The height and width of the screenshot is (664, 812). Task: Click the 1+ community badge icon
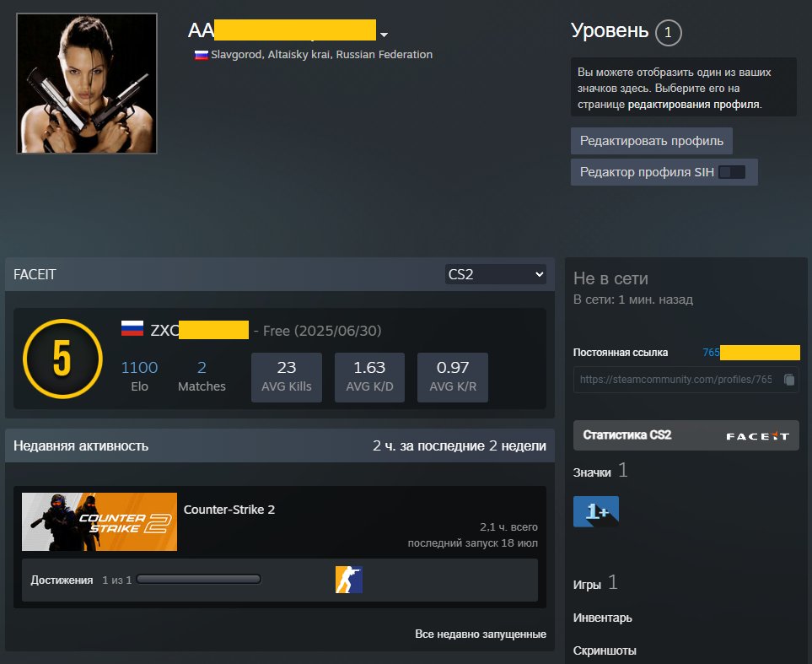(596, 511)
